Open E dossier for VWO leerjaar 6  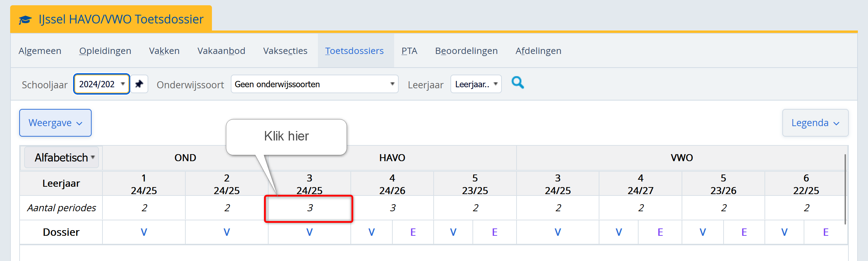click(x=826, y=232)
